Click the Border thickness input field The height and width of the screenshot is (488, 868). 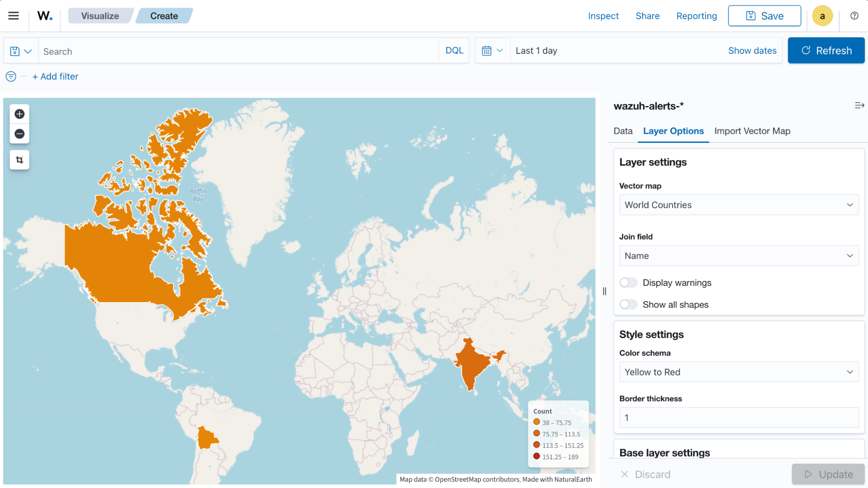click(738, 417)
